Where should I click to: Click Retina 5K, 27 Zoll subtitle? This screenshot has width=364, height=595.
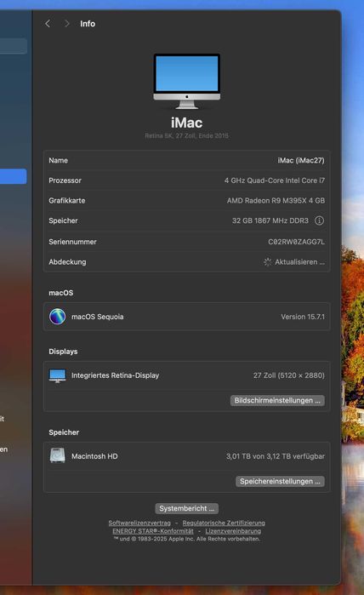point(186,135)
